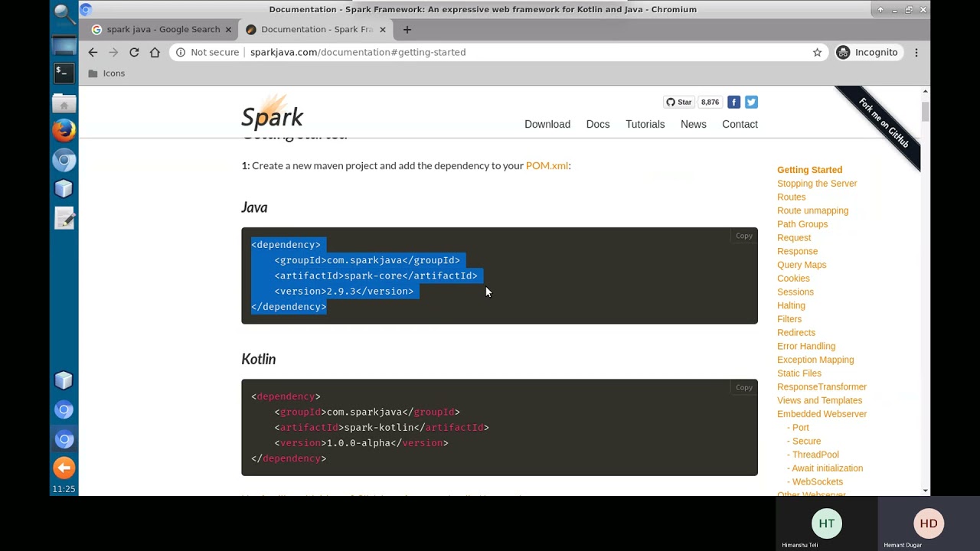This screenshot has width=980, height=551.
Task: Open Embedded Webserver sidebar link
Action: point(822,414)
